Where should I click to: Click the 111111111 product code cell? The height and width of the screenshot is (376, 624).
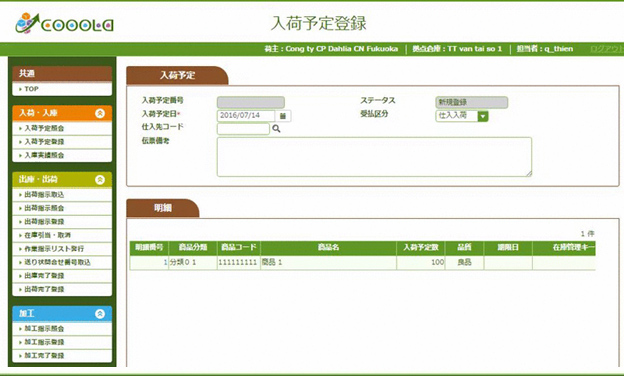(239, 263)
